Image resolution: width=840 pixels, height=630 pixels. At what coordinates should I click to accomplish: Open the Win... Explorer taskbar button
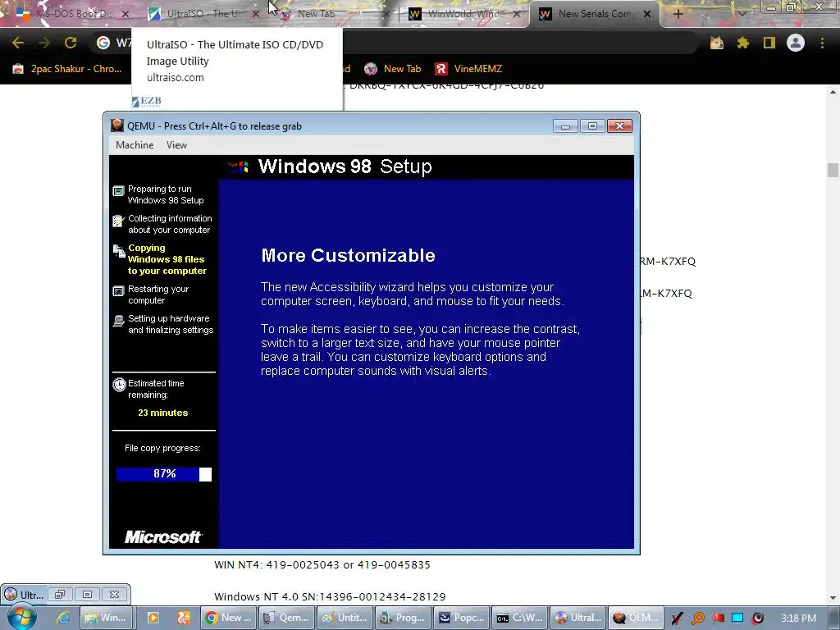[106, 618]
